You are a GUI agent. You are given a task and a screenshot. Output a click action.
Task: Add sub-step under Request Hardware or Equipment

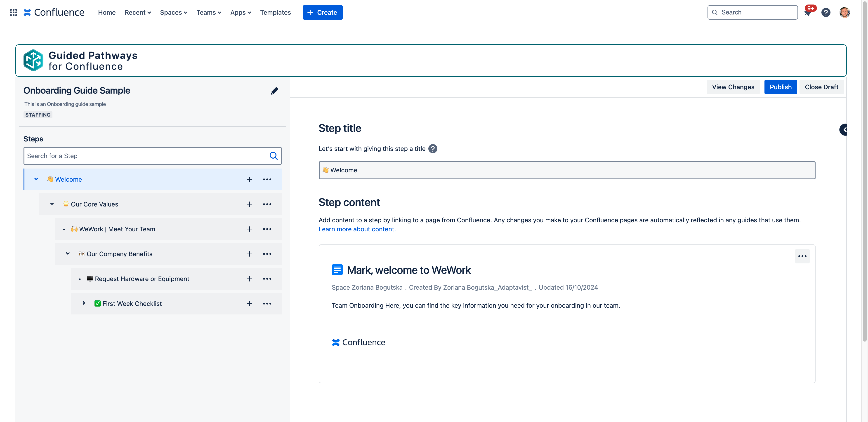pyautogui.click(x=249, y=279)
